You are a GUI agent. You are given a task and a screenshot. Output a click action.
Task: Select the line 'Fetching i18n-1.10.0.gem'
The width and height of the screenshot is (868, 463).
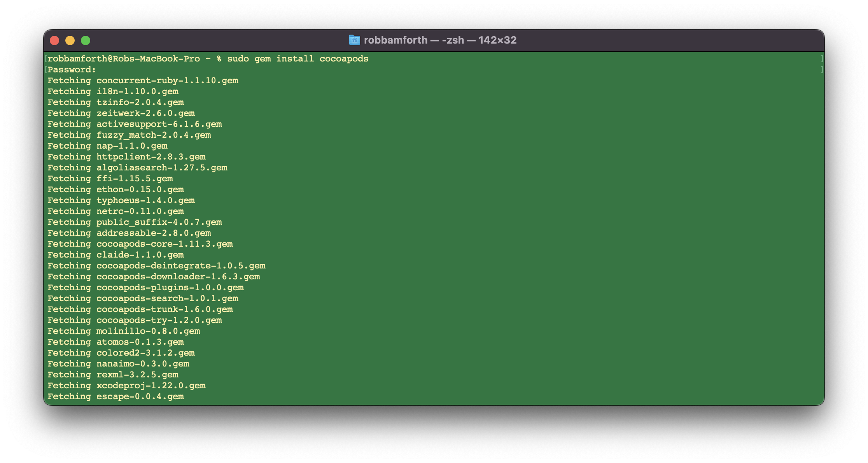coord(113,91)
